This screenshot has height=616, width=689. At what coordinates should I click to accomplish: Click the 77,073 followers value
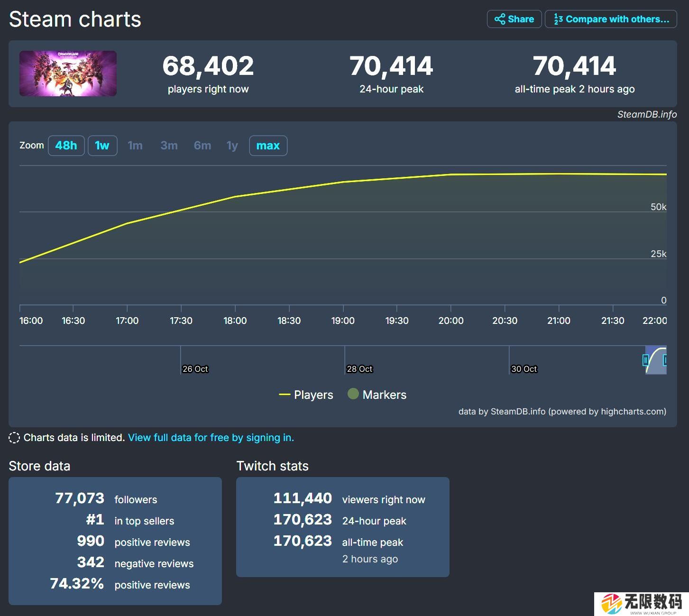80,498
